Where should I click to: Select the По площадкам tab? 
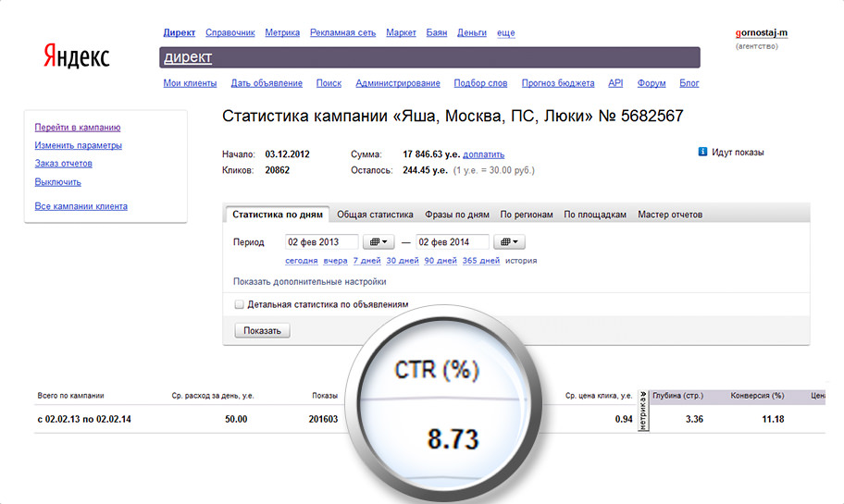coord(595,215)
